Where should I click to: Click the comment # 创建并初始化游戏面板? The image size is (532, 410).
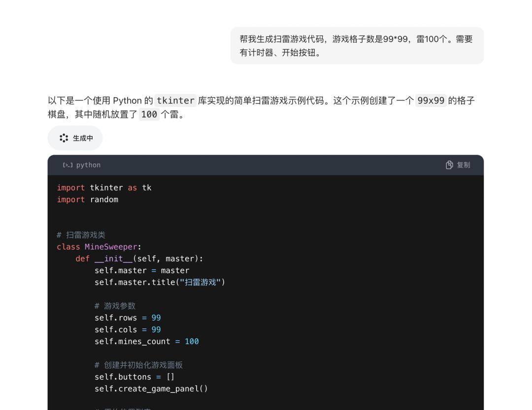pos(139,365)
